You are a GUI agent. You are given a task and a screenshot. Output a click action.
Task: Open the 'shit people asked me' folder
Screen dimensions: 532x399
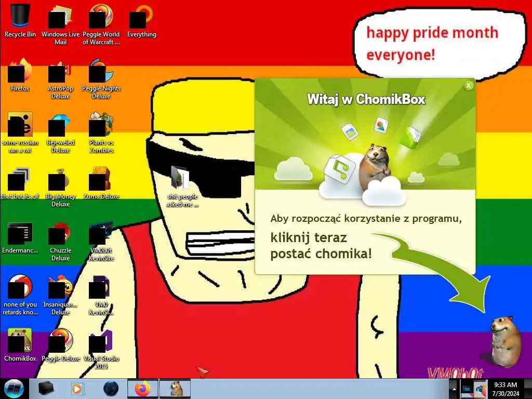[182, 187]
